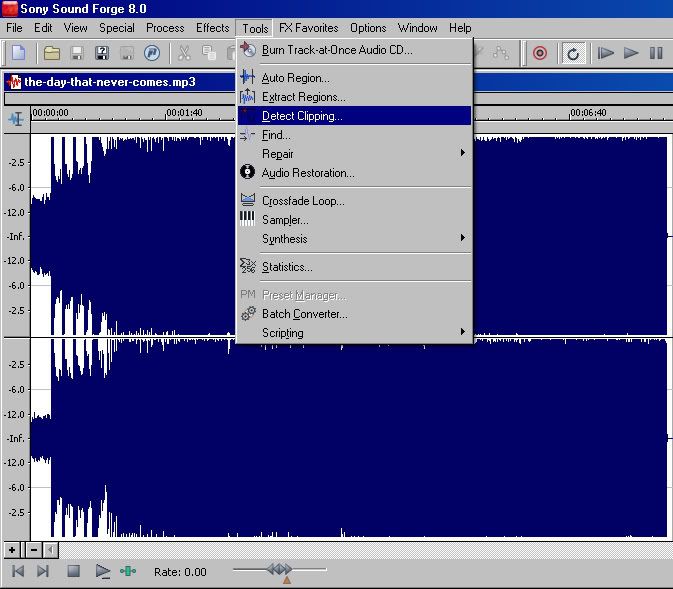Click Batch Converter menu text
673x589 pixels.
[304, 314]
